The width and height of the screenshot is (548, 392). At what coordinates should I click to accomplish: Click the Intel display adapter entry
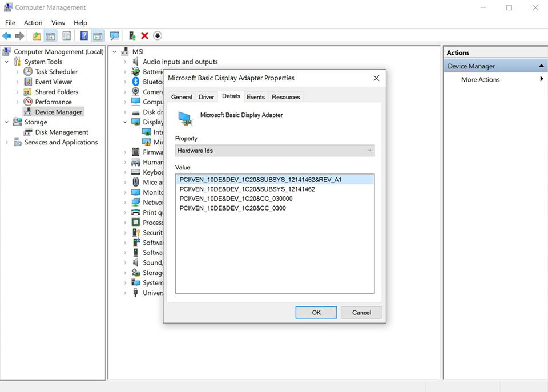click(x=153, y=132)
